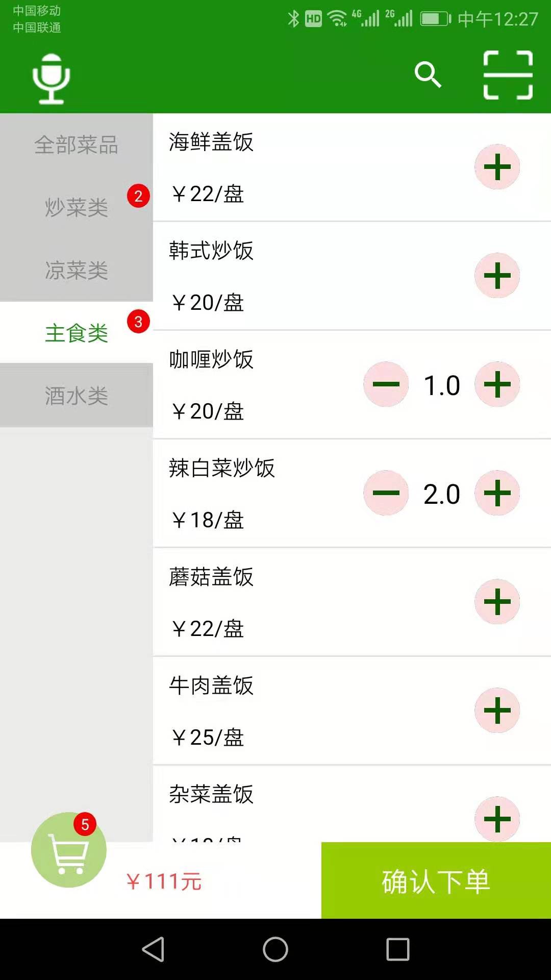Increase 辣白菜炒饭 quantity with plus

click(x=497, y=493)
